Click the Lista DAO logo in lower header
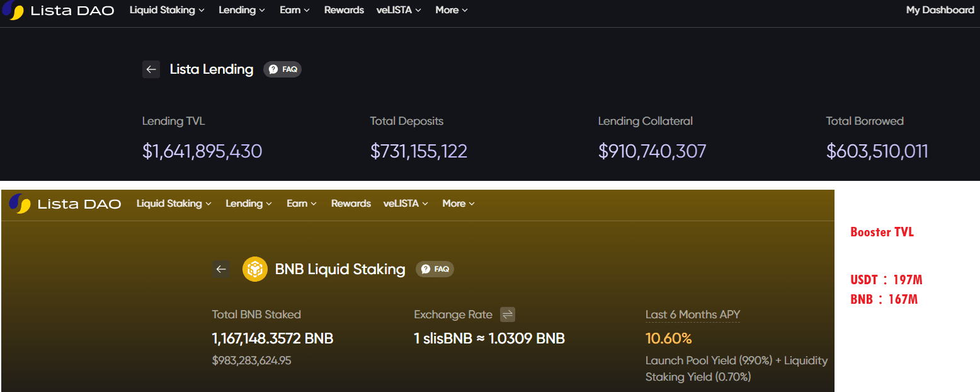The height and width of the screenshot is (392, 980). click(65, 204)
